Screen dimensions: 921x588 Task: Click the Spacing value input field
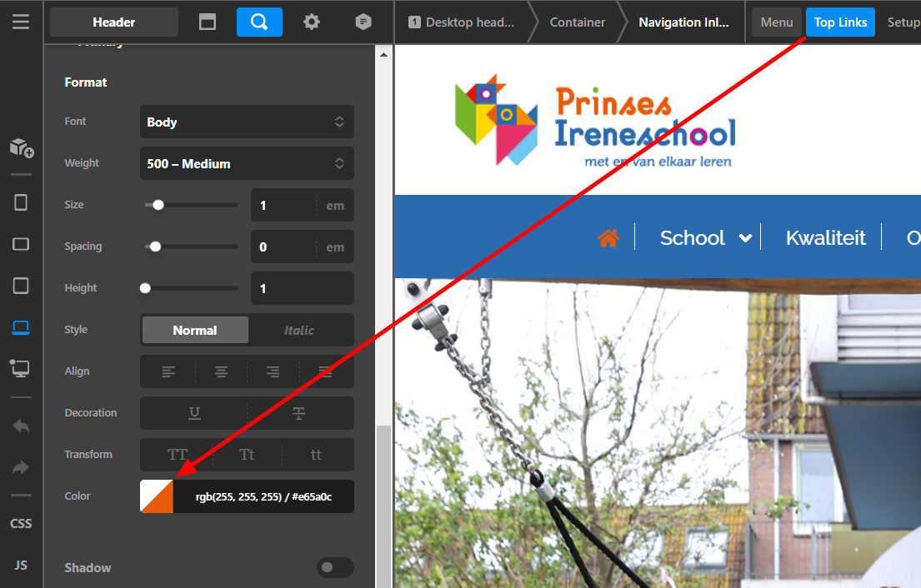[x=284, y=247]
